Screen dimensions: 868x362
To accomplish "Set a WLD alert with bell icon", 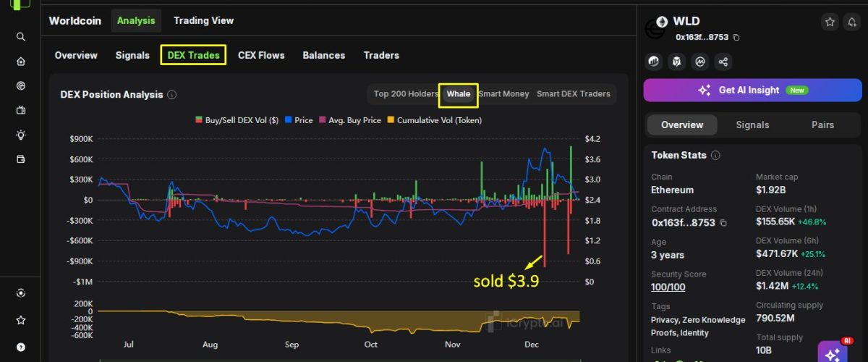I will 851,22.
